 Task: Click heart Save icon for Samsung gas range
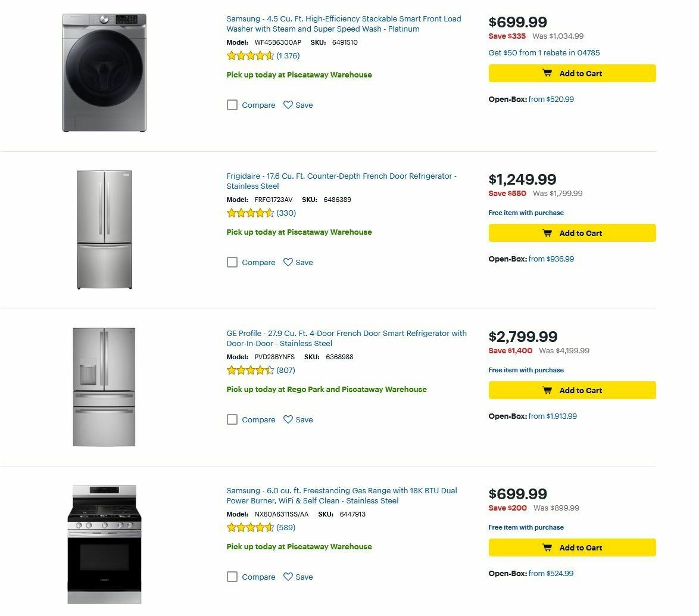[288, 577]
